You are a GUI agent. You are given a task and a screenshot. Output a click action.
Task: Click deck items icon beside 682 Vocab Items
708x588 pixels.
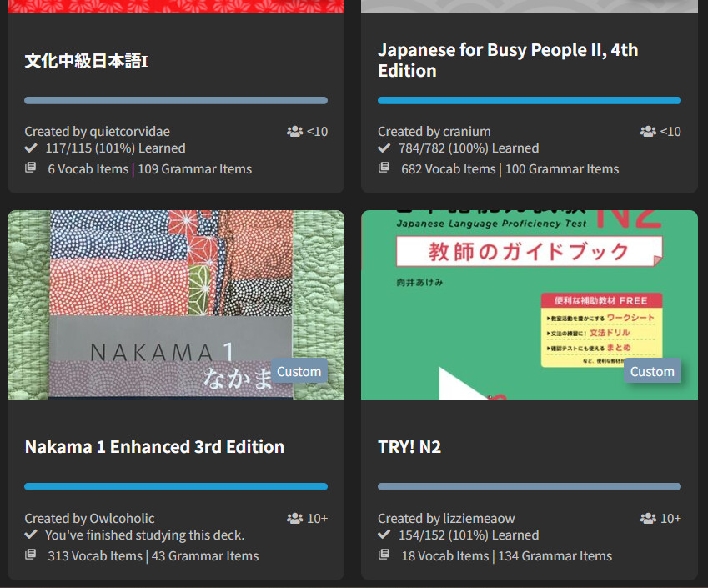pos(384,168)
